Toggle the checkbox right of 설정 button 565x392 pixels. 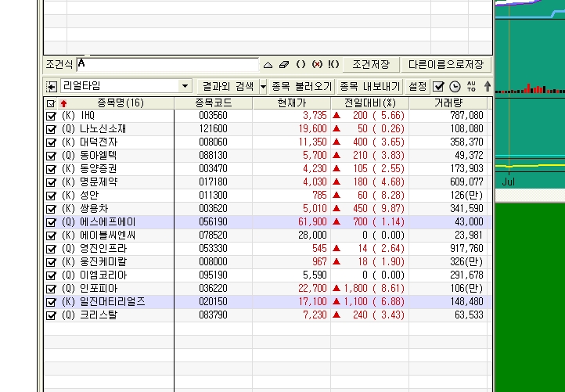(439, 86)
